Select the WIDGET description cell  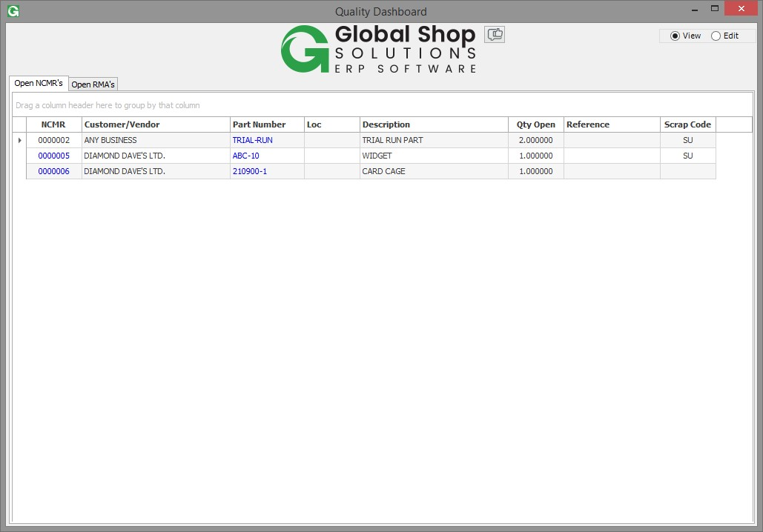(x=434, y=156)
